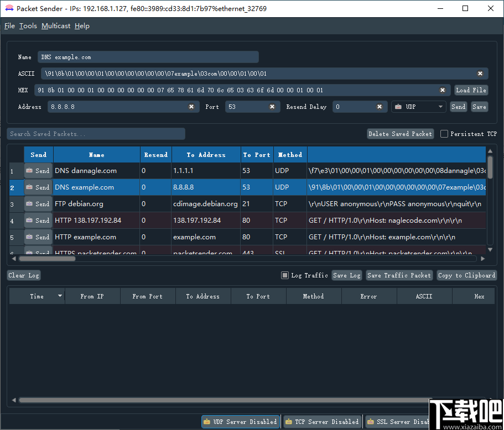Clear the Address field via its X icon

191,106
